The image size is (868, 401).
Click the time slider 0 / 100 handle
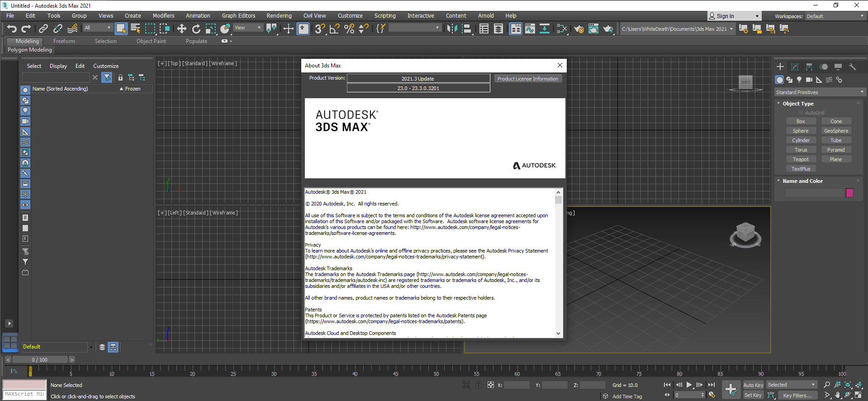point(40,360)
